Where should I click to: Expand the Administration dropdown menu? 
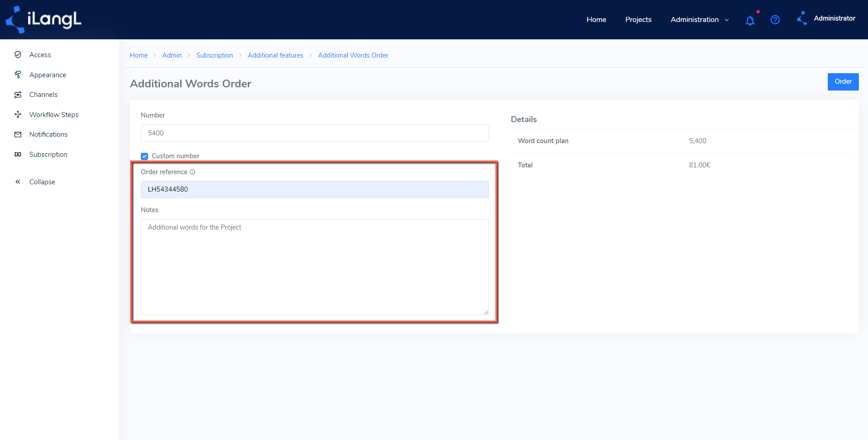[699, 20]
